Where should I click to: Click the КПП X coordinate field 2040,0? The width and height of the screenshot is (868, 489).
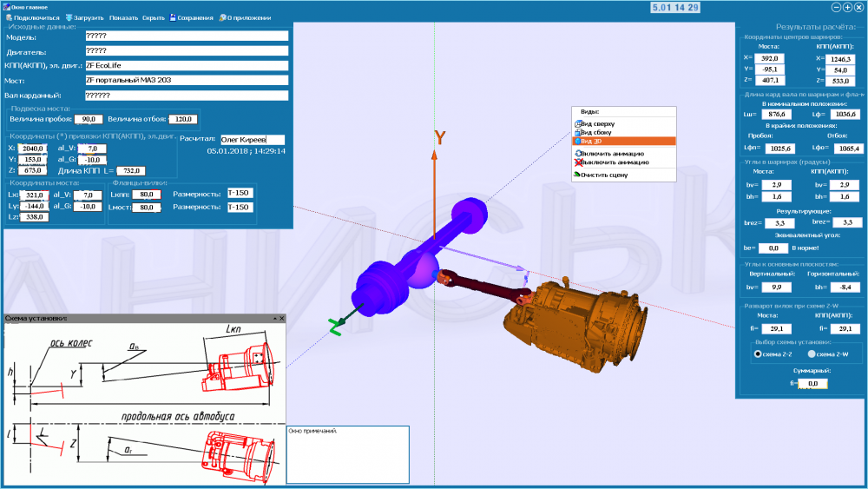33,149
